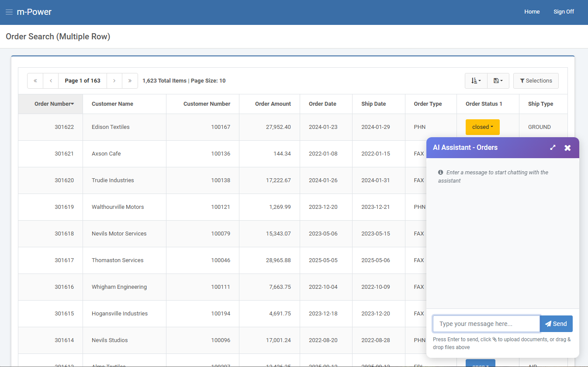
Task: Click the Order Date column header
Action: pyautogui.click(x=322, y=104)
